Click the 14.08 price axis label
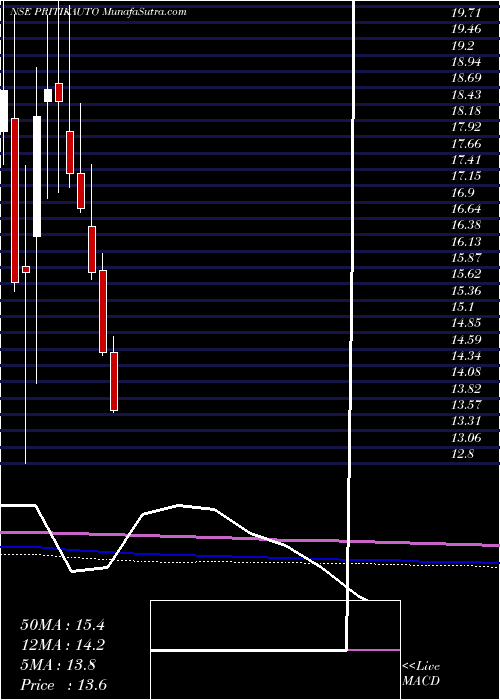This screenshot has width=500, height=700. (466, 372)
